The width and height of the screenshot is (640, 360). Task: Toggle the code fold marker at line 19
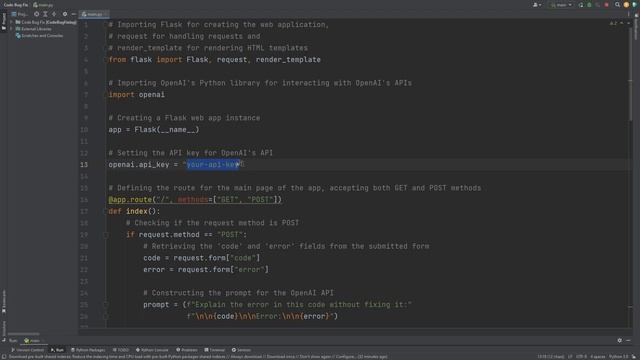pyautogui.click(x=106, y=235)
